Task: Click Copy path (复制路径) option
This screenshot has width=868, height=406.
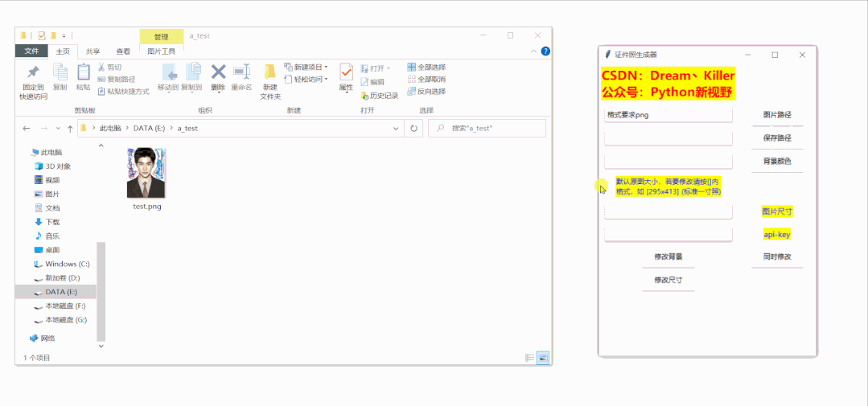Action: (117, 79)
